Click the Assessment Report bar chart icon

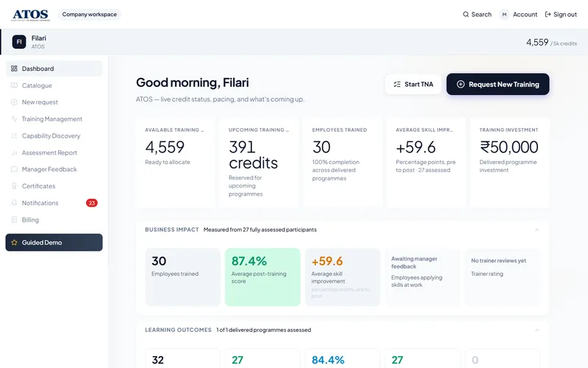click(x=14, y=152)
